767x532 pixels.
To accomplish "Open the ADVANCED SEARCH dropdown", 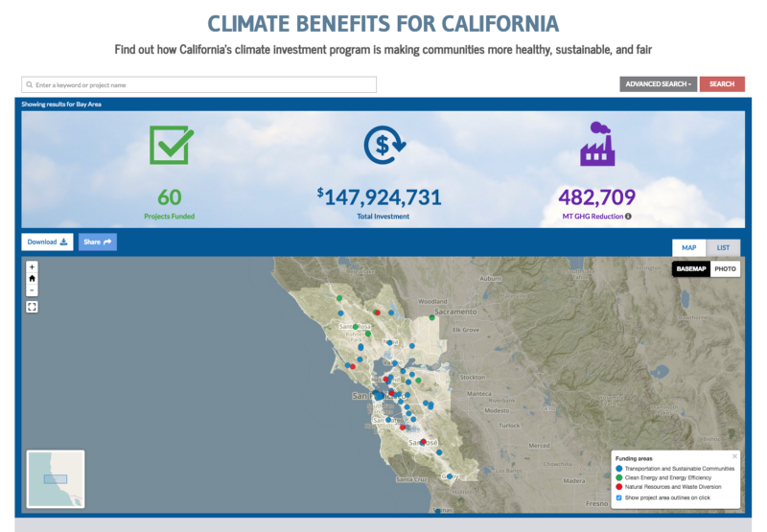I will (659, 84).
